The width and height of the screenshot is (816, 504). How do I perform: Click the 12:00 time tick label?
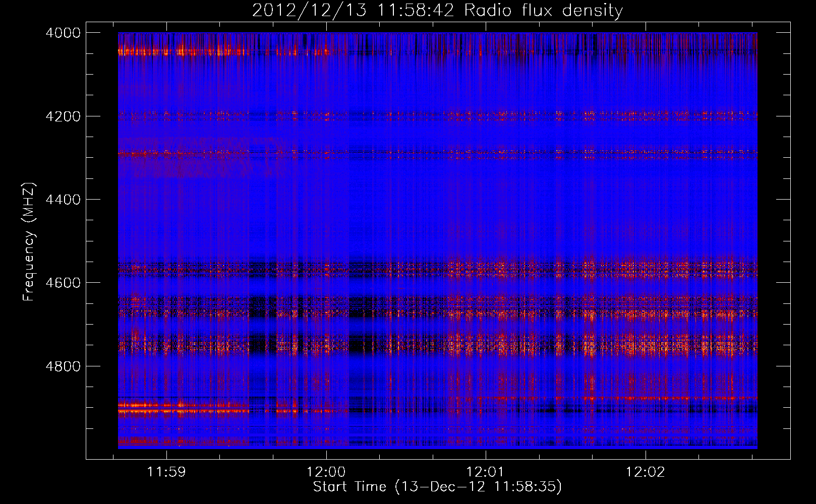pyautogui.click(x=326, y=472)
